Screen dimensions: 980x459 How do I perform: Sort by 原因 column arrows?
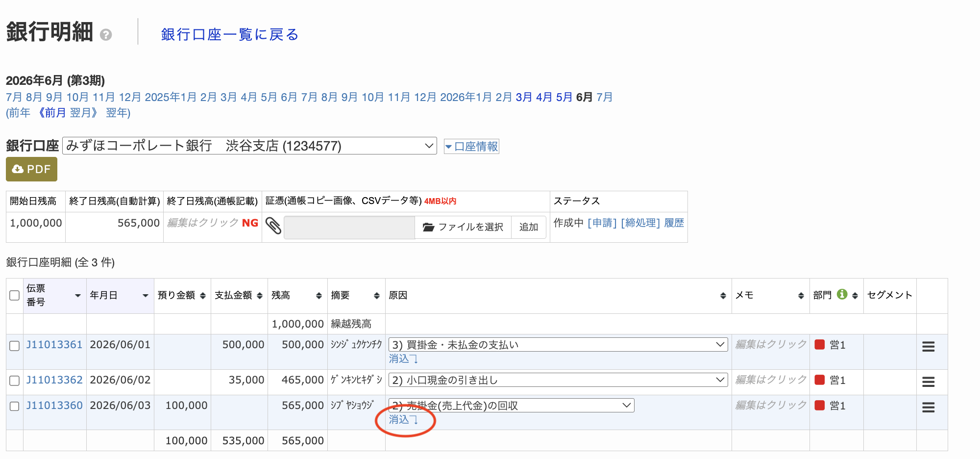tap(723, 296)
